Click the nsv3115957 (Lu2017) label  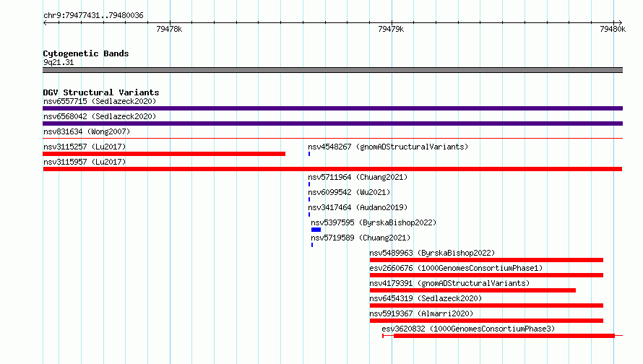coord(85,162)
